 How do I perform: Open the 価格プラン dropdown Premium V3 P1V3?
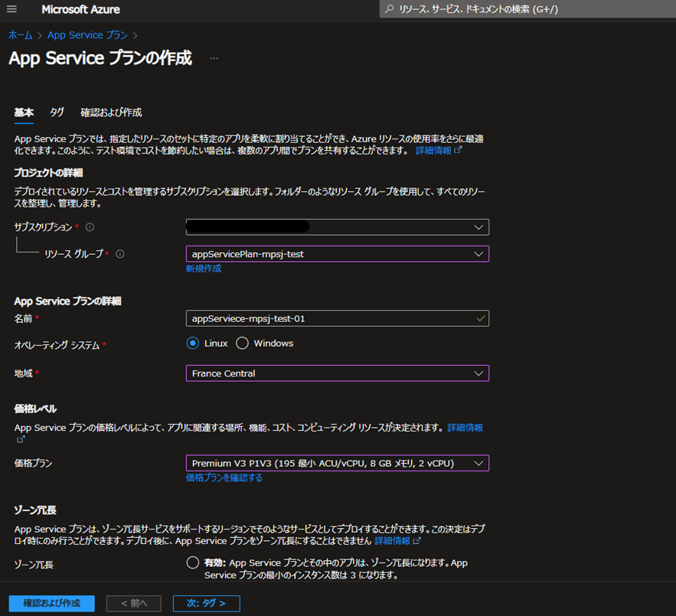[x=338, y=463]
